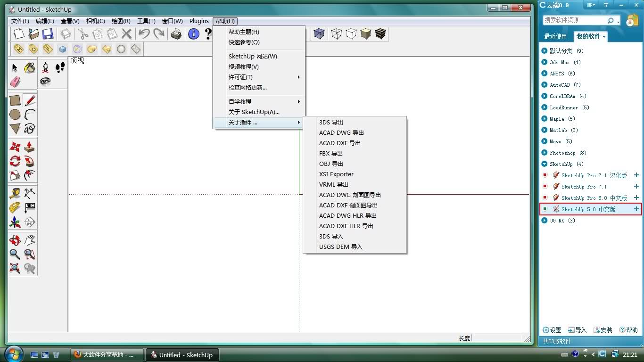Image resolution: width=644 pixels, height=362 pixels.
Task: Select the Arc tool
Action: click(x=30, y=115)
